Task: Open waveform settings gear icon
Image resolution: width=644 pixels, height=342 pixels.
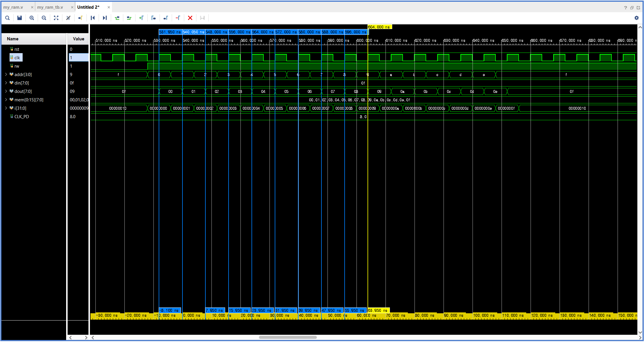Action: click(x=636, y=18)
